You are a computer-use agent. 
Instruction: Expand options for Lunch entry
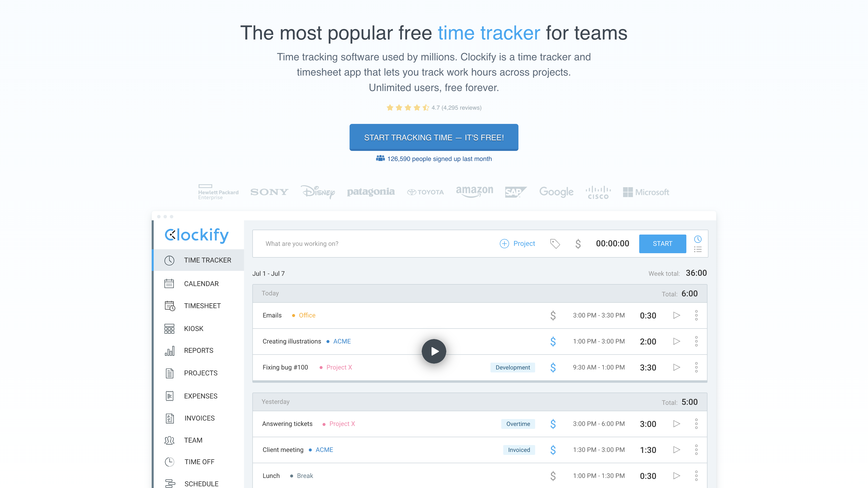pos(696,475)
